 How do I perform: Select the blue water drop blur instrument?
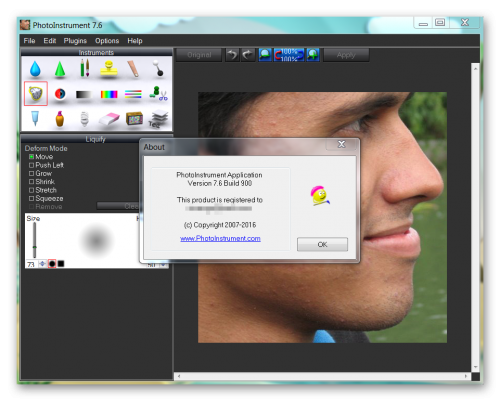35,69
